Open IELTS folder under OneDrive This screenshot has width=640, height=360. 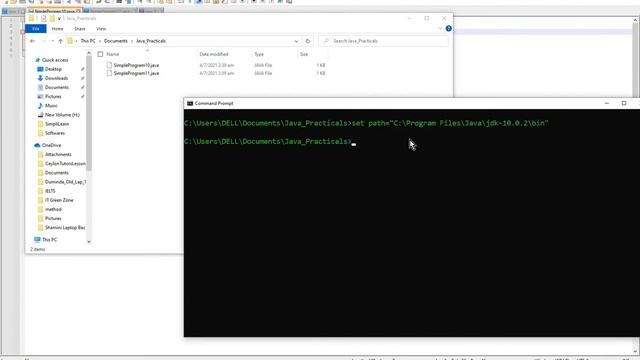pyautogui.click(x=50, y=191)
